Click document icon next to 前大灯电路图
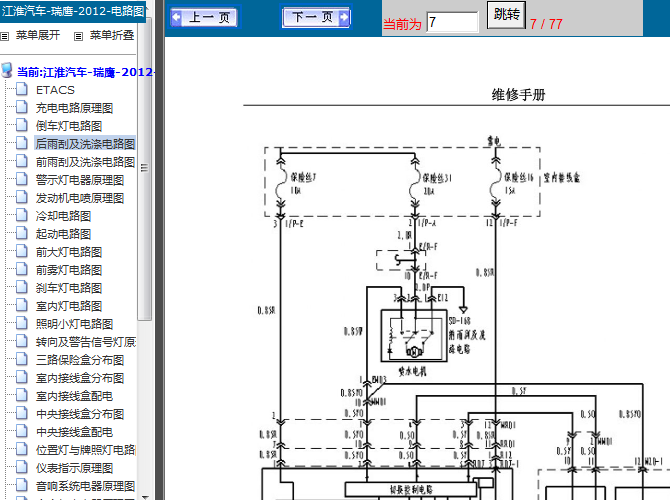 pyautogui.click(x=22, y=251)
